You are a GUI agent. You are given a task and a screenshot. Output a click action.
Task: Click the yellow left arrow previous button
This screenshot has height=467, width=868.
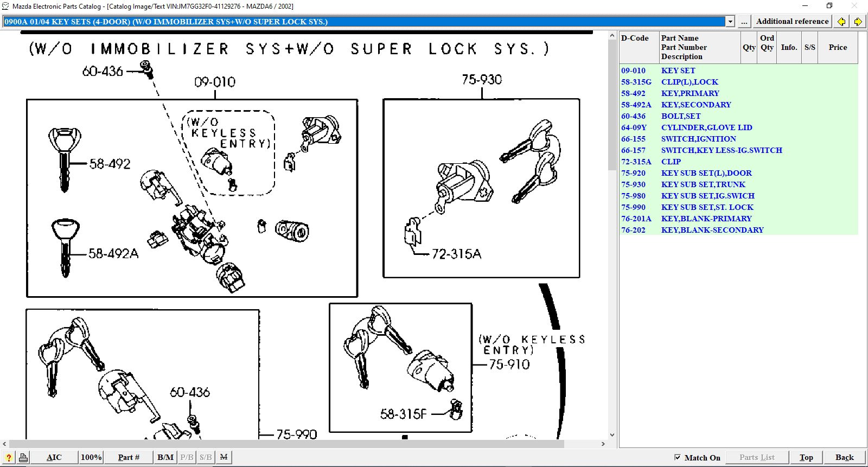(841, 22)
